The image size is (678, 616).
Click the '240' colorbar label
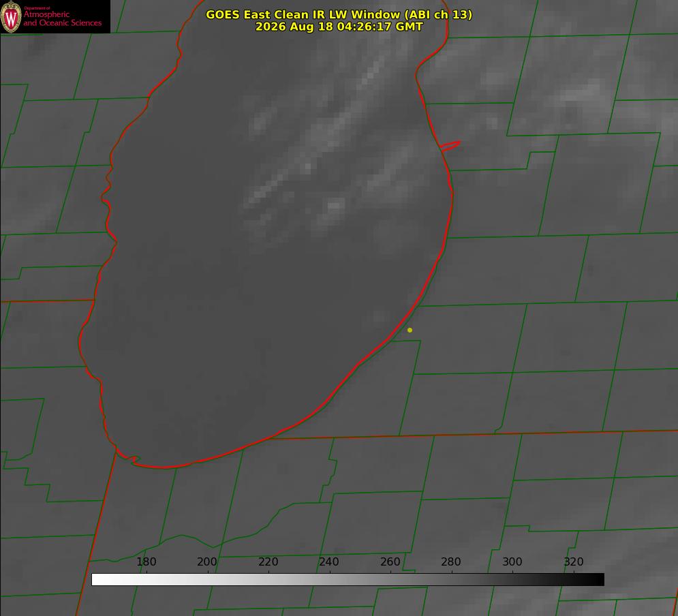(329, 561)
